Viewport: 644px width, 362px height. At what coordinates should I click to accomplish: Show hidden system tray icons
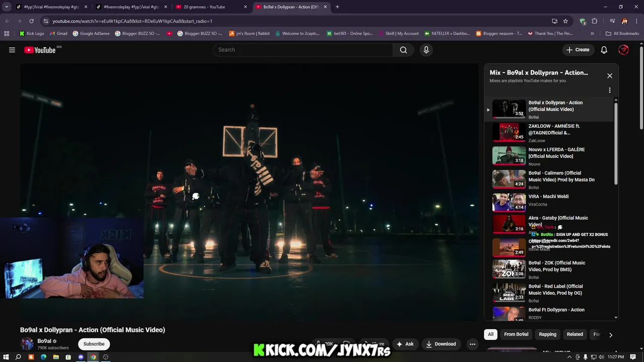pyautogui.click(x=570, y=357)
